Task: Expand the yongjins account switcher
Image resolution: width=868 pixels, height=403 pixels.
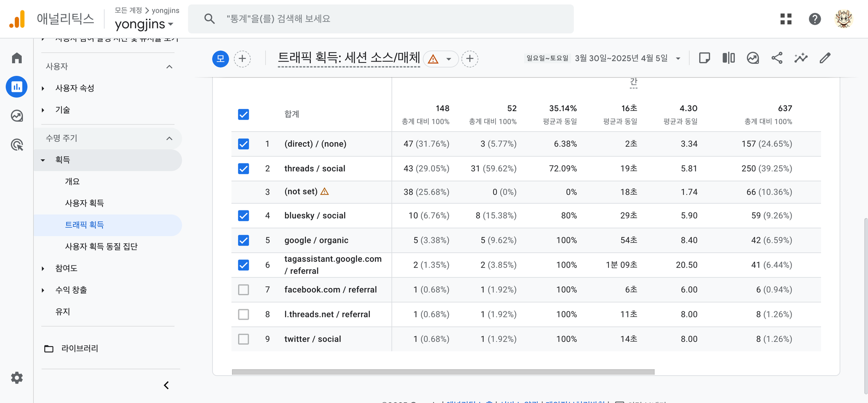Action: [145, 24]
